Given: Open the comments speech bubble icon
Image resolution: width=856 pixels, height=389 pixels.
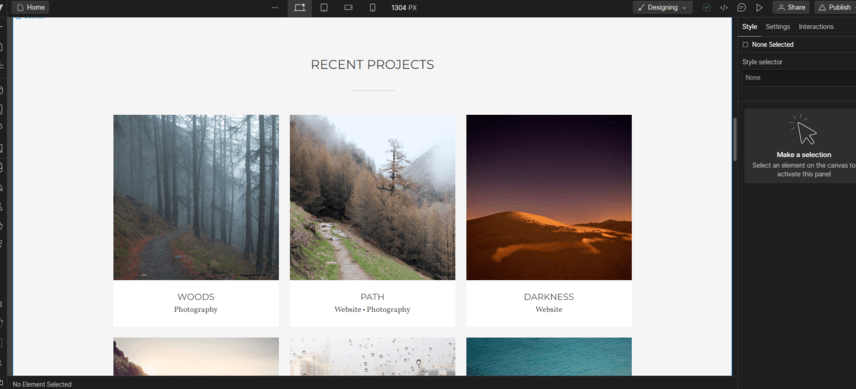Looking at the screenshot, I should tap(741, 8).
